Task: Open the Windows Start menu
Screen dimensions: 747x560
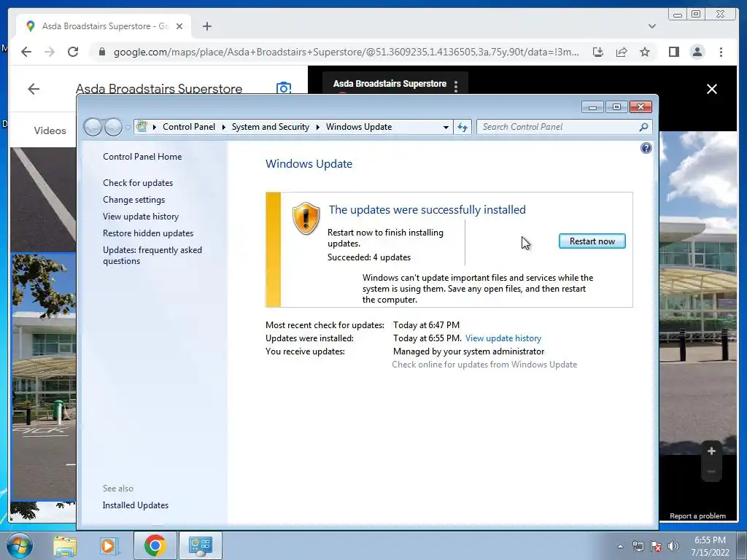Action: point(19,545)
